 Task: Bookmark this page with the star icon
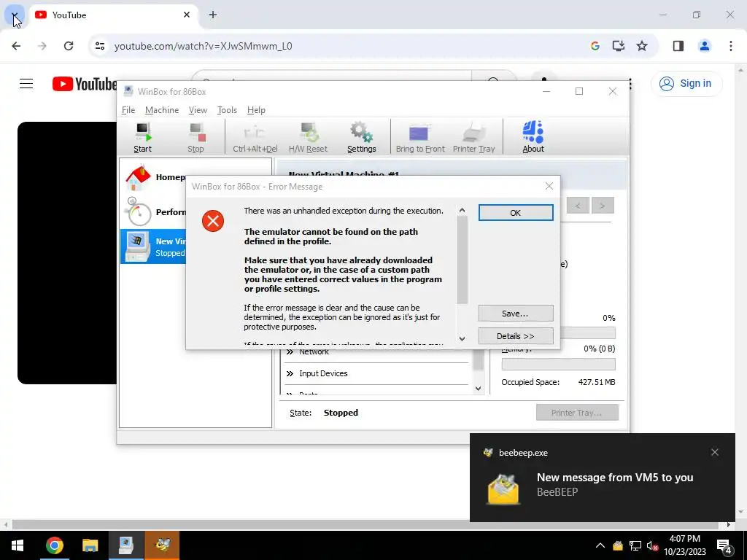[x=642, y=46]
